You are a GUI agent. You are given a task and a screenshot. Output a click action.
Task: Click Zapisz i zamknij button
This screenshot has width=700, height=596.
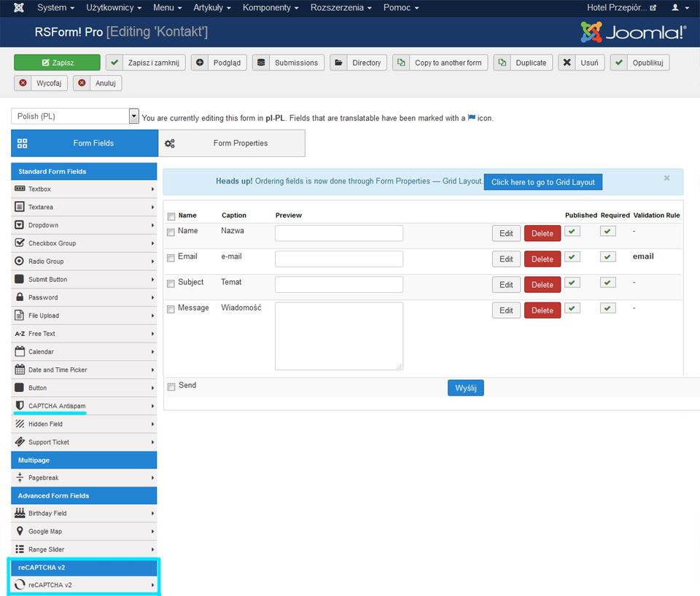pyautogui.click(x=146, y=63)
